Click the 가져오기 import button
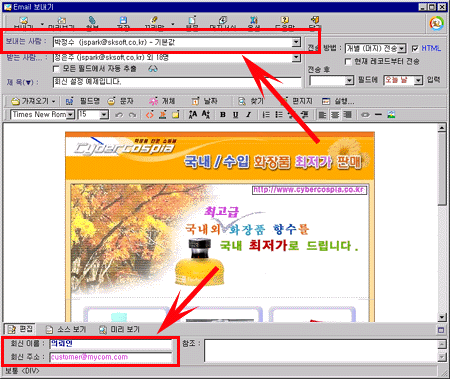This screenshot has width=450, height=379. tap(32, 101)
